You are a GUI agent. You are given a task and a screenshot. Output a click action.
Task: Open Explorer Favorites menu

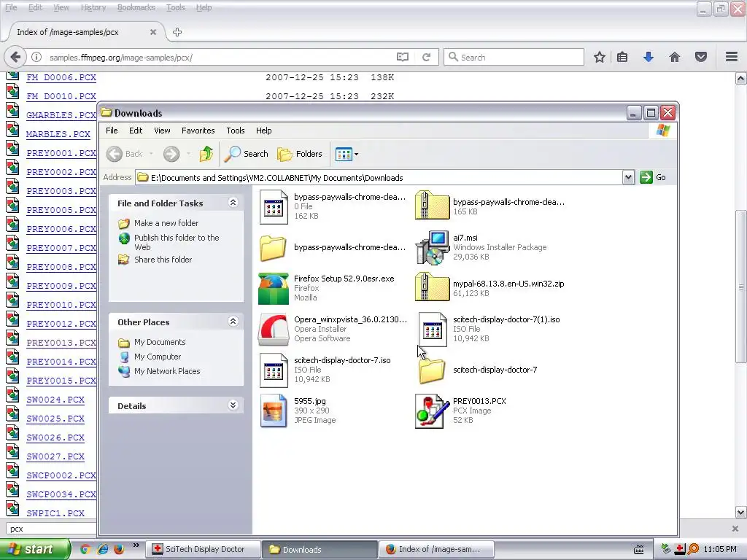[198, 131]
